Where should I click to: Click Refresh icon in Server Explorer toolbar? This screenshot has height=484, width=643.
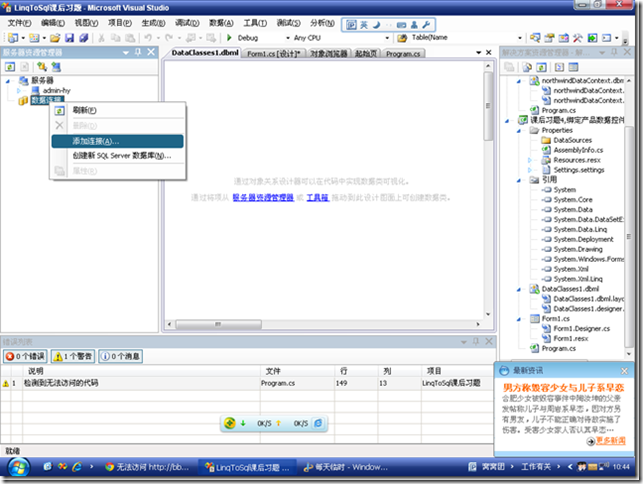pyautogui.click(x=10, y=66)
